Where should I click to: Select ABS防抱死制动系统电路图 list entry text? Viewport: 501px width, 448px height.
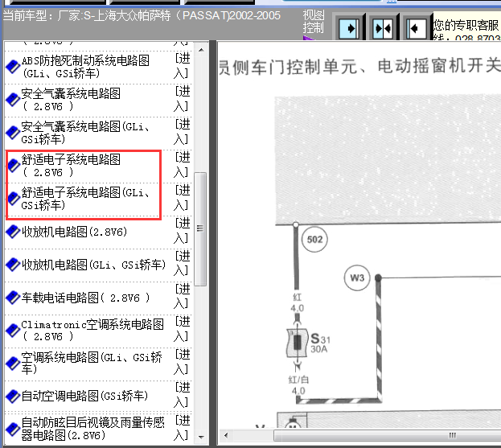click(85, 67)
